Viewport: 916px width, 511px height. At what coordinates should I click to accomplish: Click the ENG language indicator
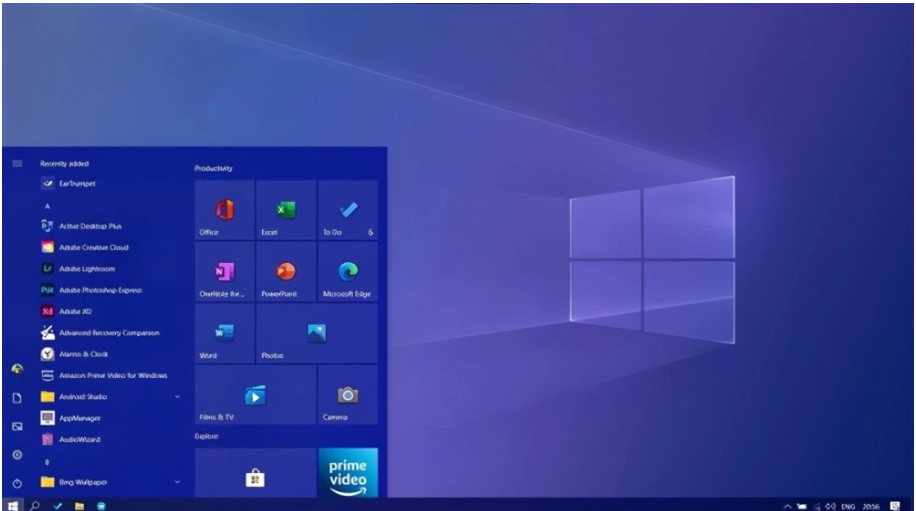848,506
